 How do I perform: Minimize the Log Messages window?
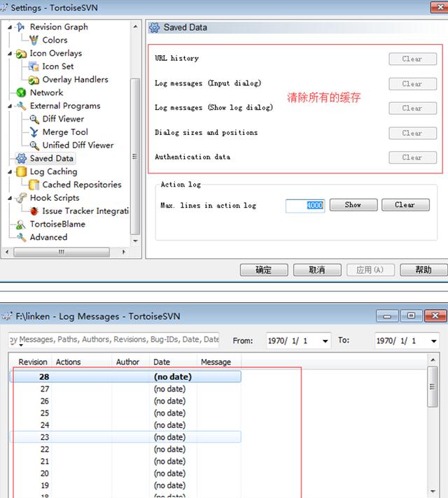[387, 316]
